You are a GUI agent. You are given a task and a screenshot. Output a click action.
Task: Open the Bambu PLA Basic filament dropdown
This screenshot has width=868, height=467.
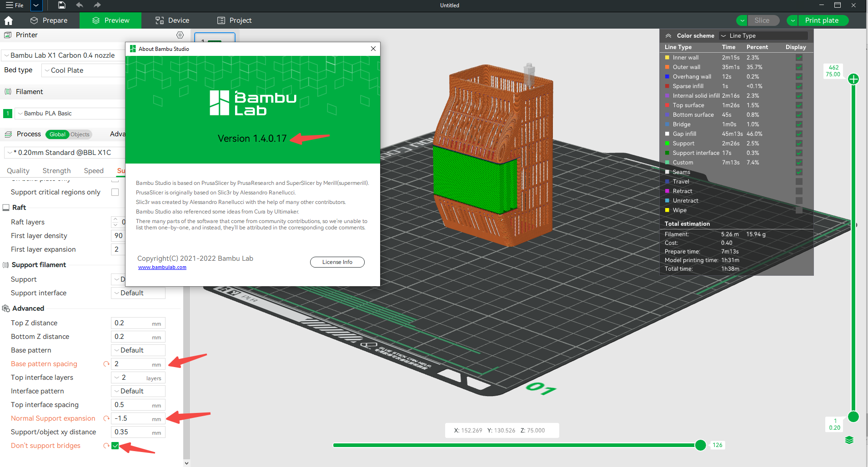20,113
